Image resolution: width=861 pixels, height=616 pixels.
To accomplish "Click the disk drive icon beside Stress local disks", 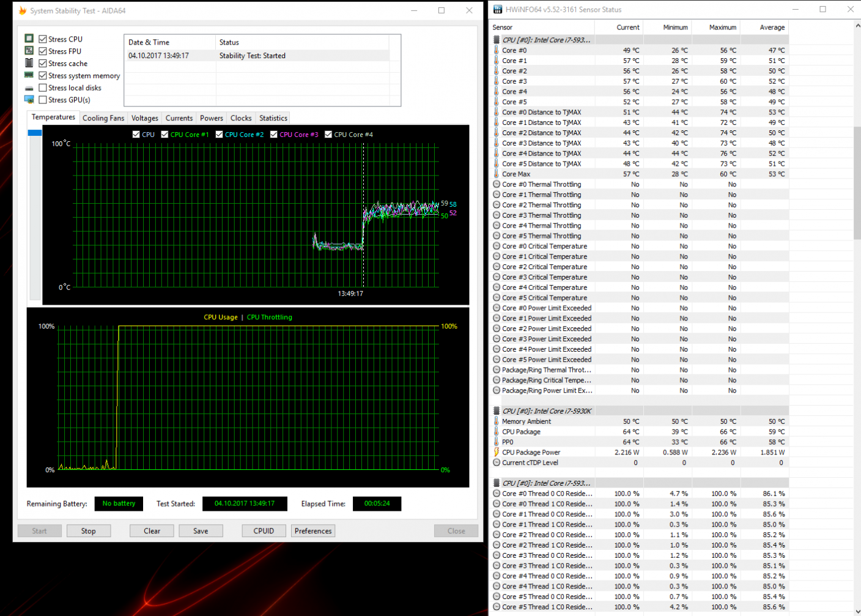I will (29, 88).
